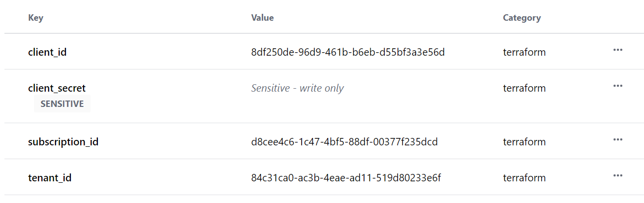Click the SENSITIVE badge under client_secret
Image resolution: width=644 pixels, height=203 pixels.
62,104
